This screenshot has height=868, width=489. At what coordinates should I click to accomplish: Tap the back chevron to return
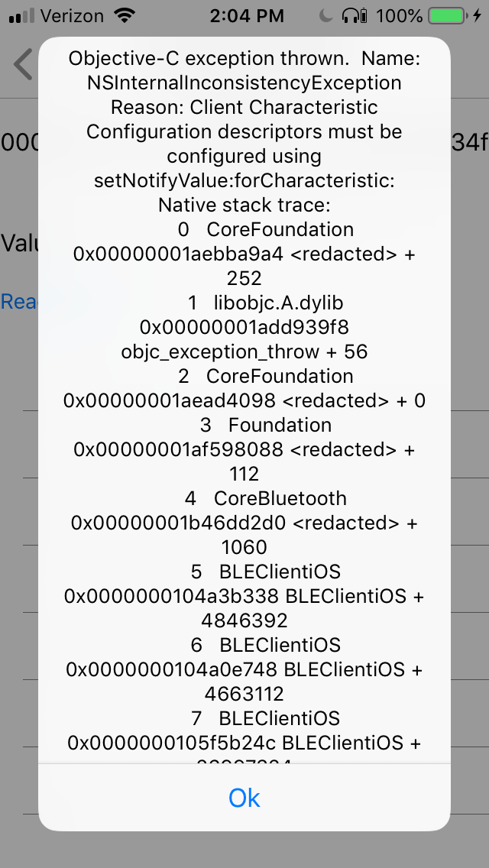click(x=21, y=65)
